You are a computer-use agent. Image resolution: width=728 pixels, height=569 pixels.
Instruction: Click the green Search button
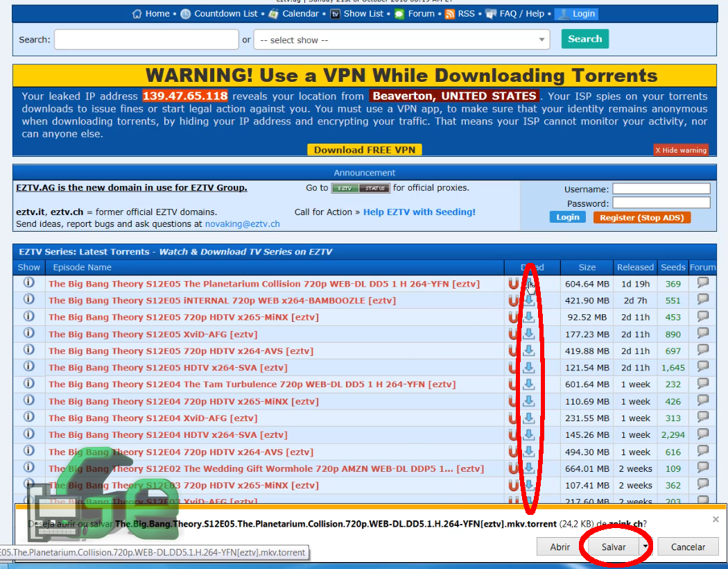coord(585,39)
